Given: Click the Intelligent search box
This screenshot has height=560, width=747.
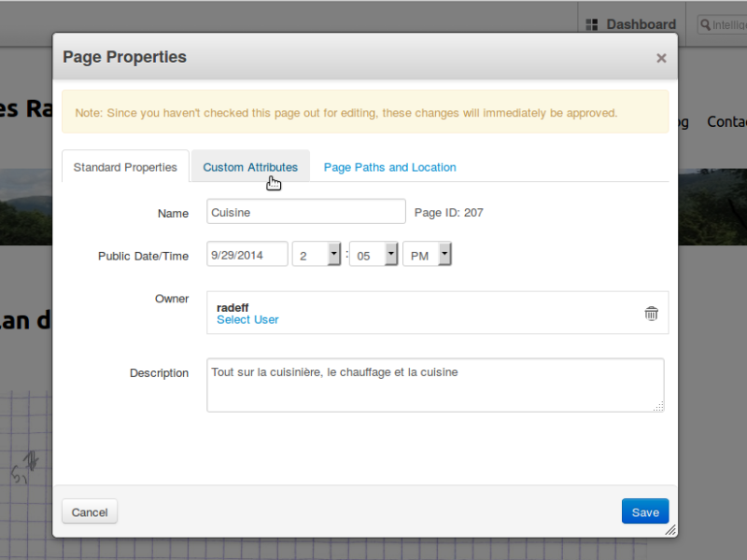Looking at the screenshot, I should point(722,25).
